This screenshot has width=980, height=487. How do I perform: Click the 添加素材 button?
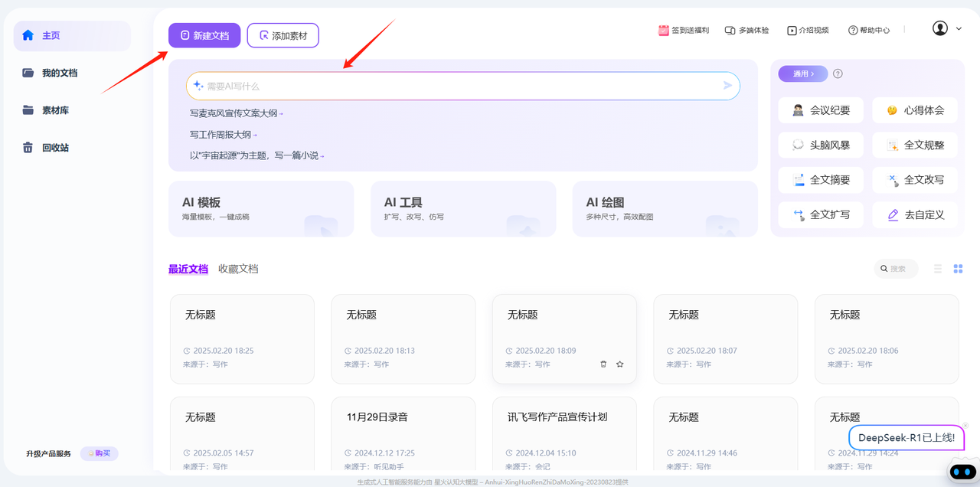tap(283, 35)
